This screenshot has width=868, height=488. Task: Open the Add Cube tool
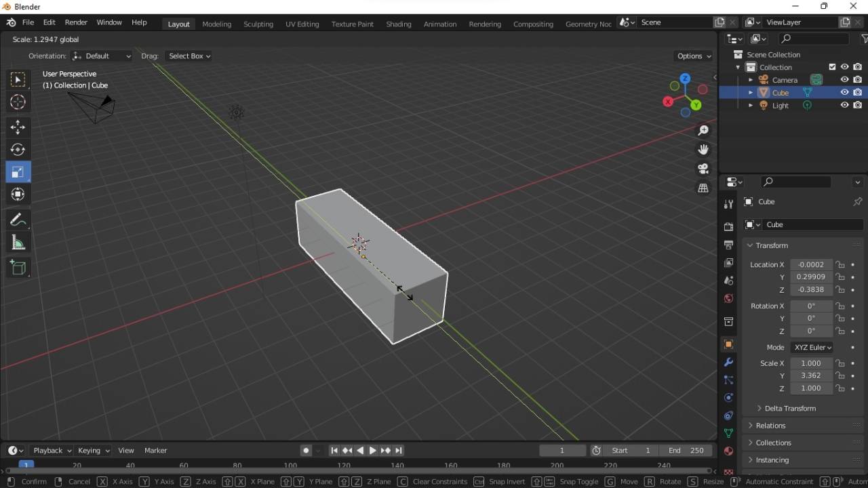18,267
